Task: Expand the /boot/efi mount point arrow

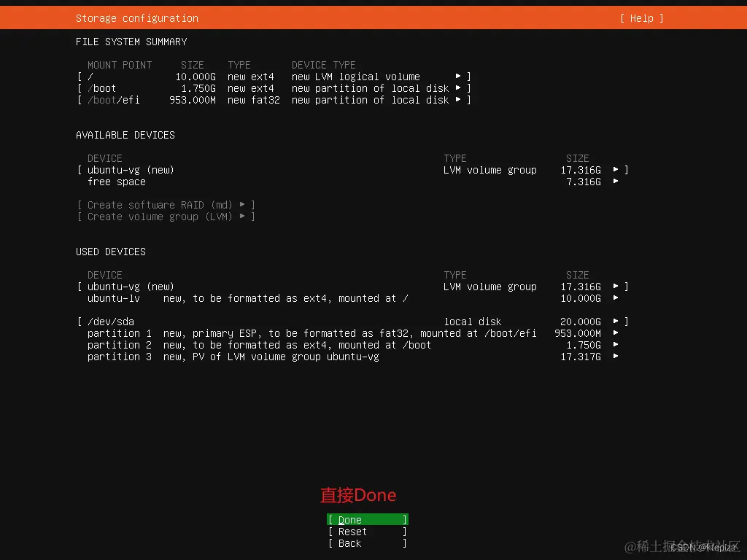Action: [x=458, y=99]
